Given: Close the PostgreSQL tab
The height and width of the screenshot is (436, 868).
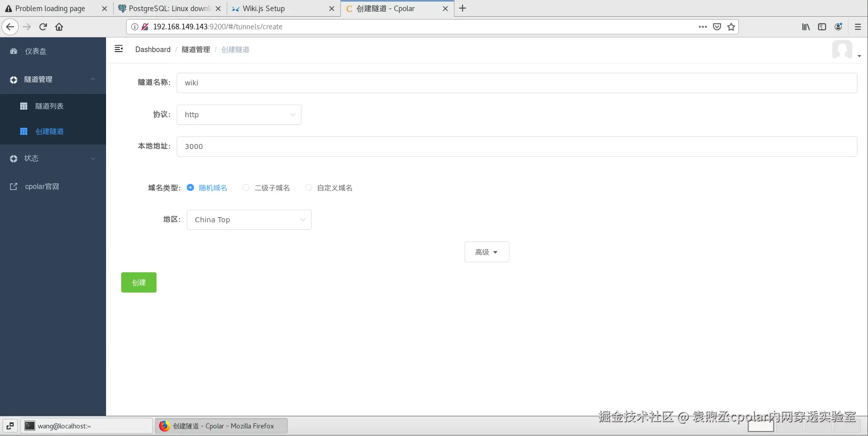Looking at the screenshot, I should [218, 9].
